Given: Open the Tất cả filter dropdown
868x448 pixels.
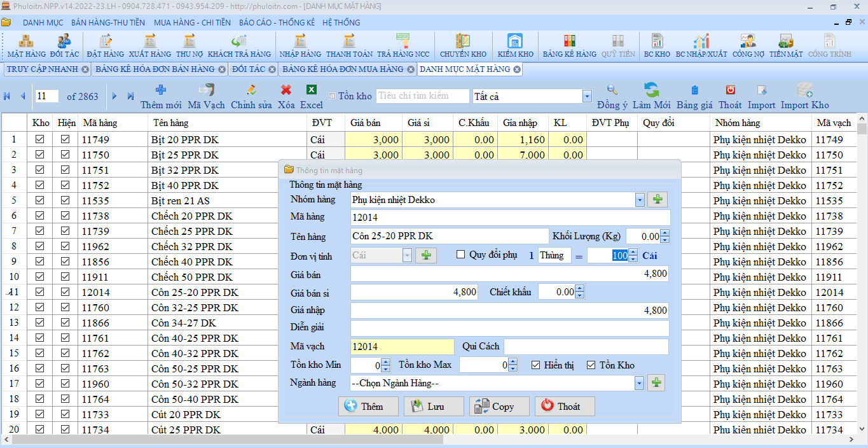Looking at the screenshot, I should pyautogui.click(x=587, y=96).
